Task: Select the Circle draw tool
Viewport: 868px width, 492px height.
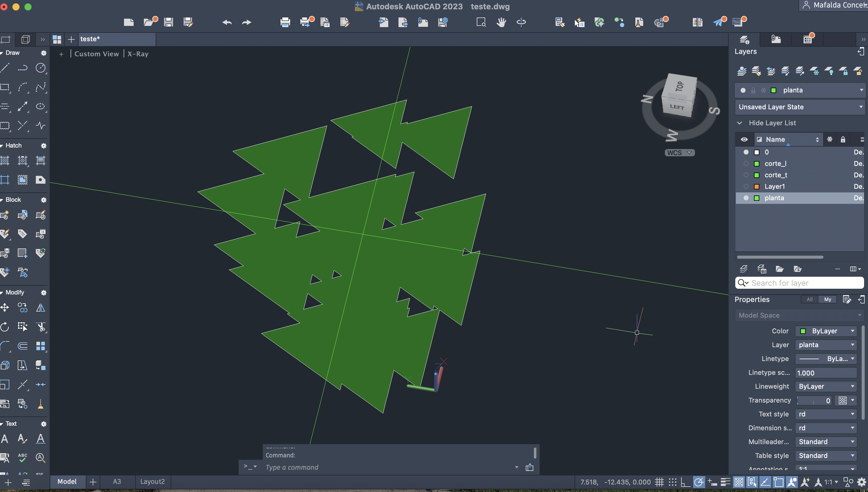Action: [x=41, y=67]
